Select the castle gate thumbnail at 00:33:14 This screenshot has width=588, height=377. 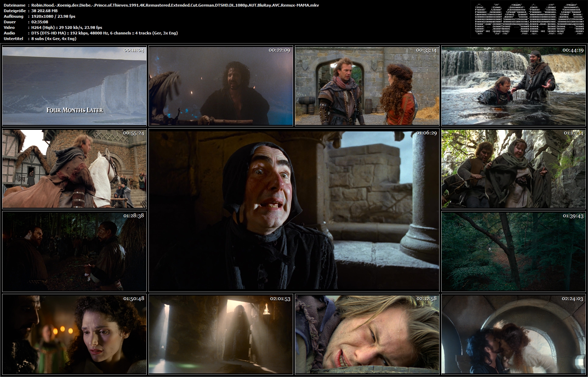(367, 86)
